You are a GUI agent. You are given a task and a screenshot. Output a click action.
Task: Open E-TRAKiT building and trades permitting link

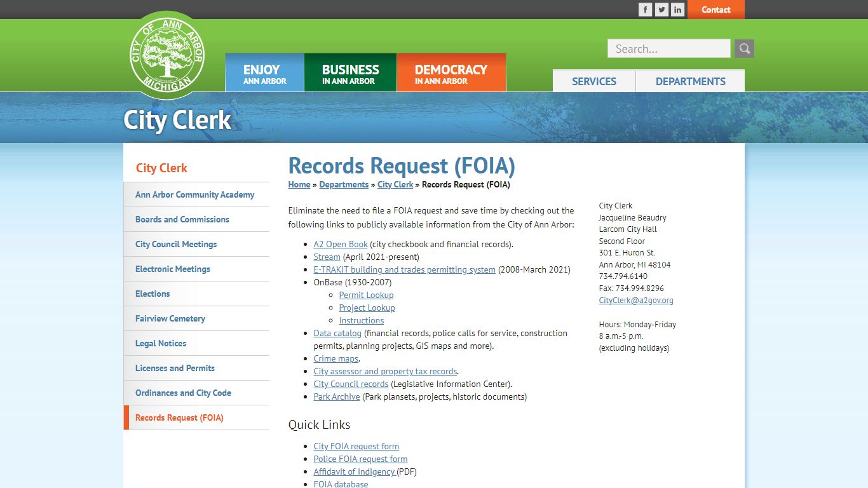pyautogui.click(x=405, y=269)
